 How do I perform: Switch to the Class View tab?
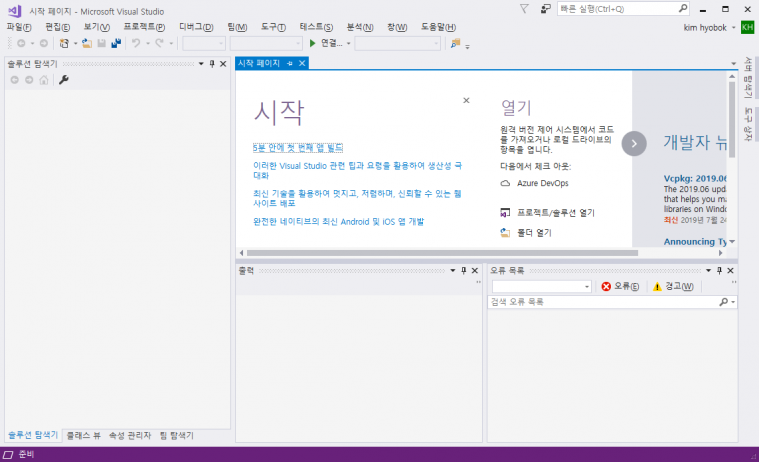[x=83, y=435]
